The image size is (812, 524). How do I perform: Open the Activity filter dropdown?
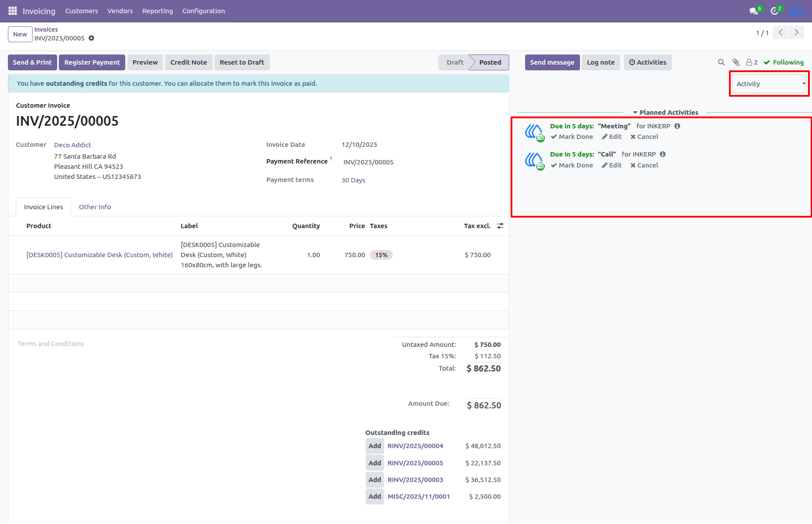pos(770,84)
